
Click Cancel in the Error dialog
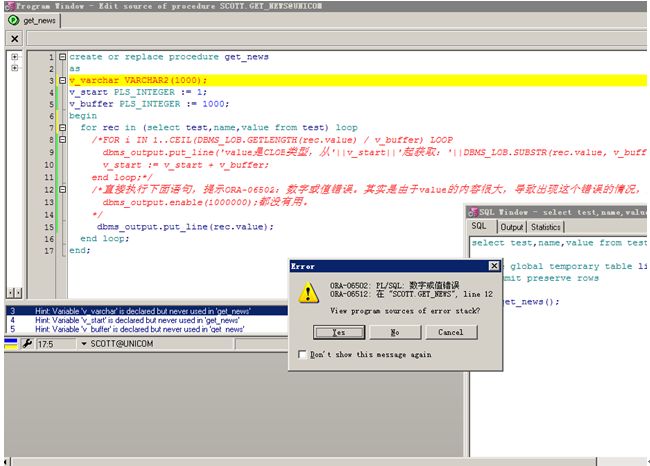tap(451, 332)
